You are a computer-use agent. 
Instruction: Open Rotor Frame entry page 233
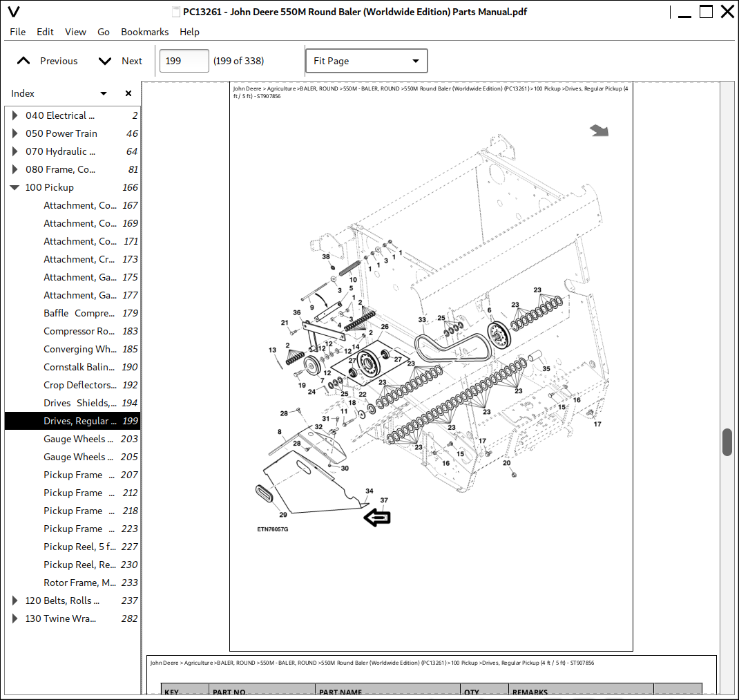click(73, 583)
